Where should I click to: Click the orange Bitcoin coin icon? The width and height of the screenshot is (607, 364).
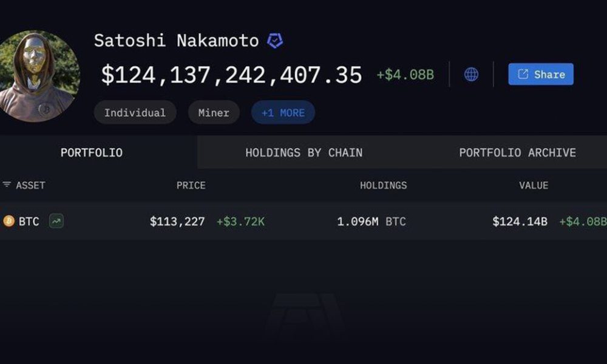click(8, 221)
